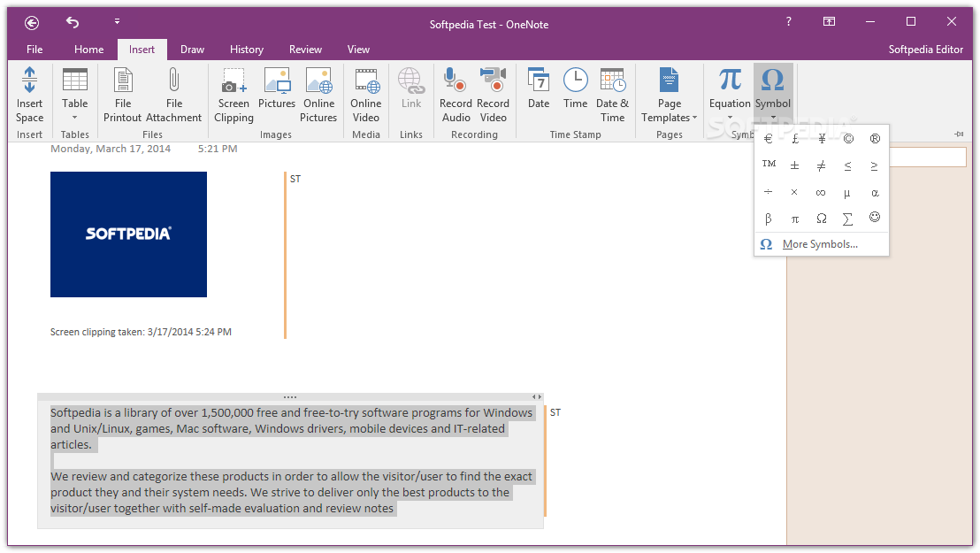The image size is (980, 553).
Task: Switch to the Draw tab
Action: 192,50
